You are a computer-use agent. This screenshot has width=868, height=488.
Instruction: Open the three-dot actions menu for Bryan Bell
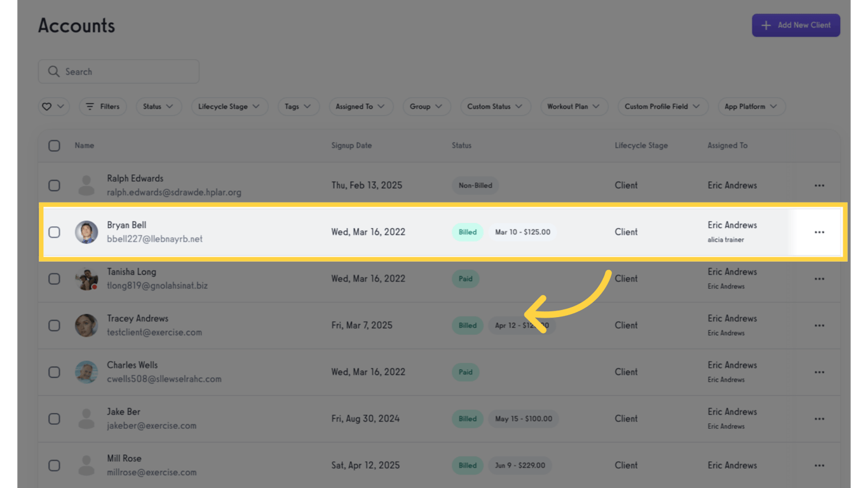[819, 232]
